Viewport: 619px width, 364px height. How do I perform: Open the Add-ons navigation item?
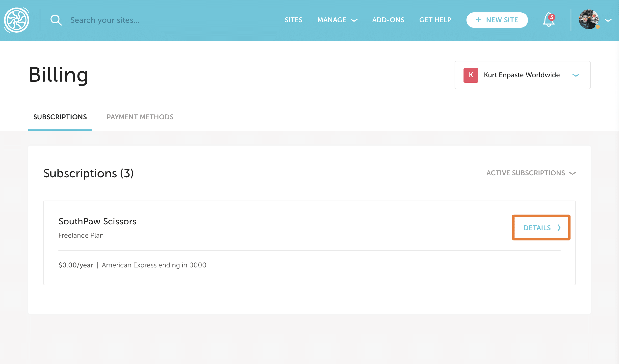tap(388, 20)
